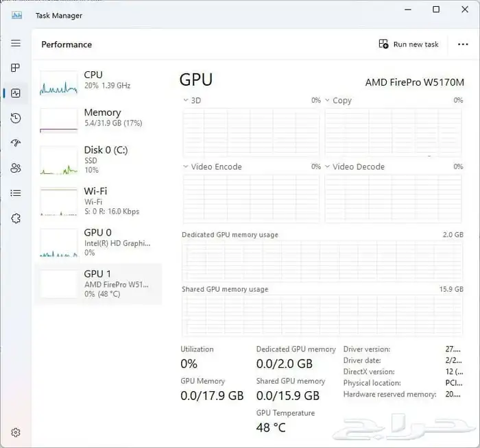480x448 pixels.
Task: Click the CPU usage thumbnail graph
Action: [59, 83]
